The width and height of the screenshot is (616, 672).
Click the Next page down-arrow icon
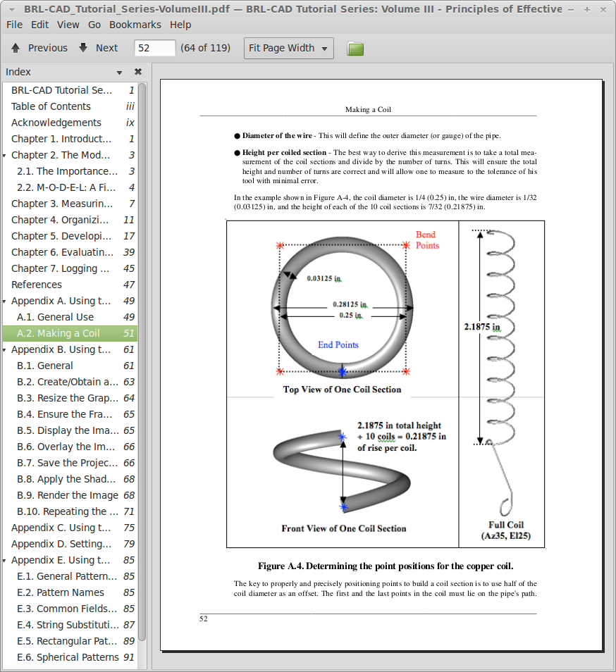coord(83,48)
